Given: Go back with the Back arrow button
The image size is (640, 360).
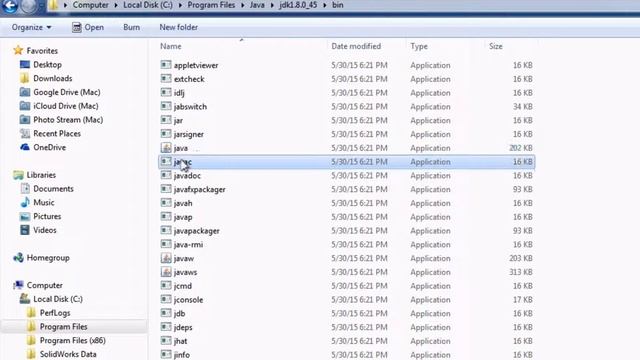Looking at the screenshot, I should click(9, 6).
